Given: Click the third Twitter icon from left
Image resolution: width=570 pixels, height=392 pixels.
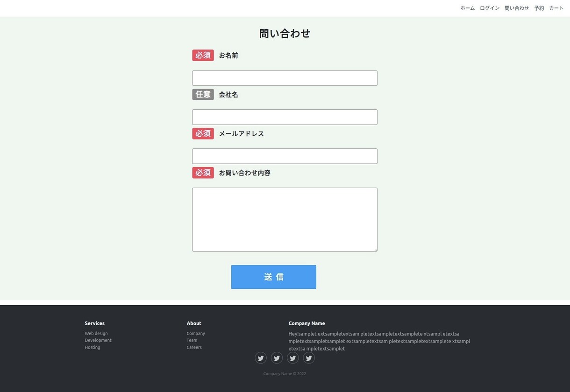Looking at the screenshot, I should tap(292, 358).
